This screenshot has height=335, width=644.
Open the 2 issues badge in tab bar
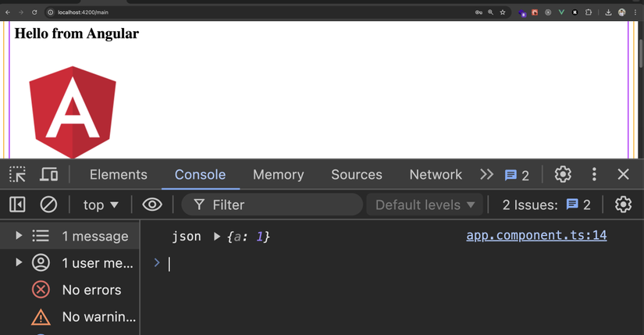click(x=517, y=176)
